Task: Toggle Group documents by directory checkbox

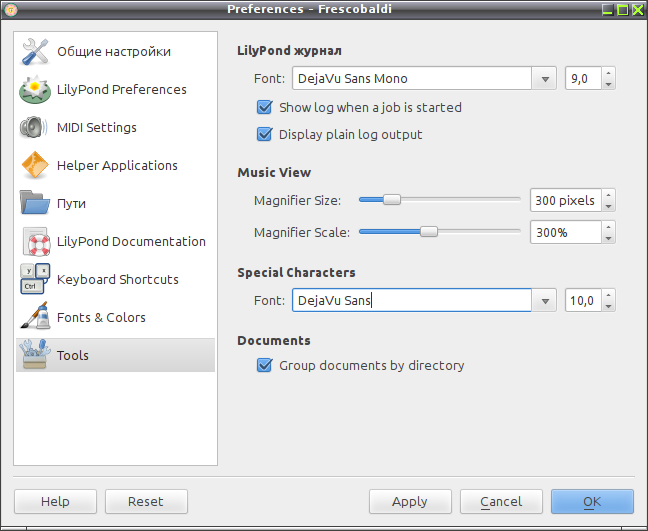Action: point(264,365)
